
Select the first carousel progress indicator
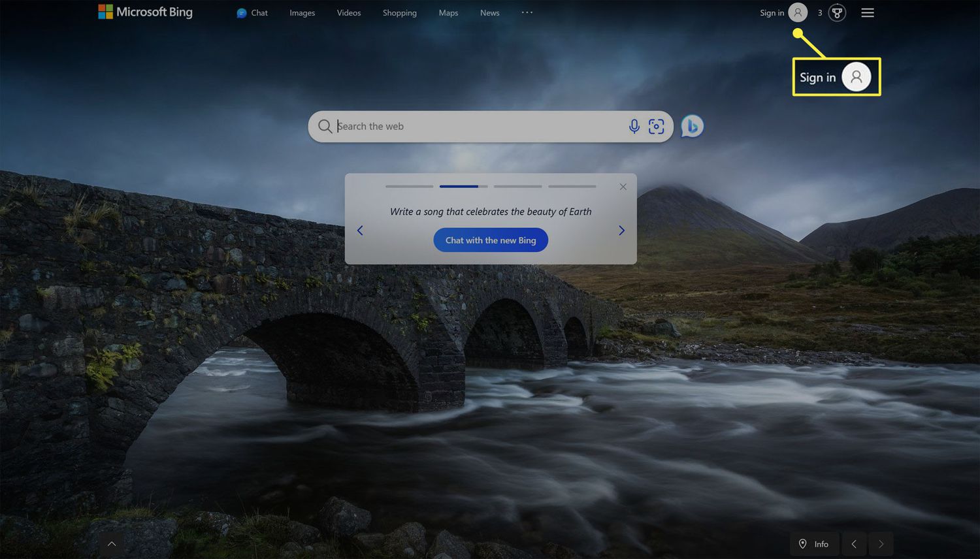409,187
